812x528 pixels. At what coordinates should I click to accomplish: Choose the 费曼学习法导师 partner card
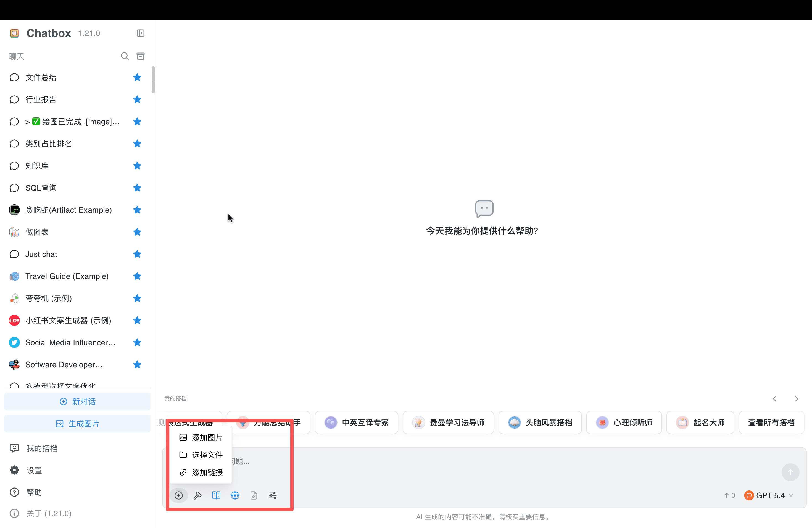448,423
